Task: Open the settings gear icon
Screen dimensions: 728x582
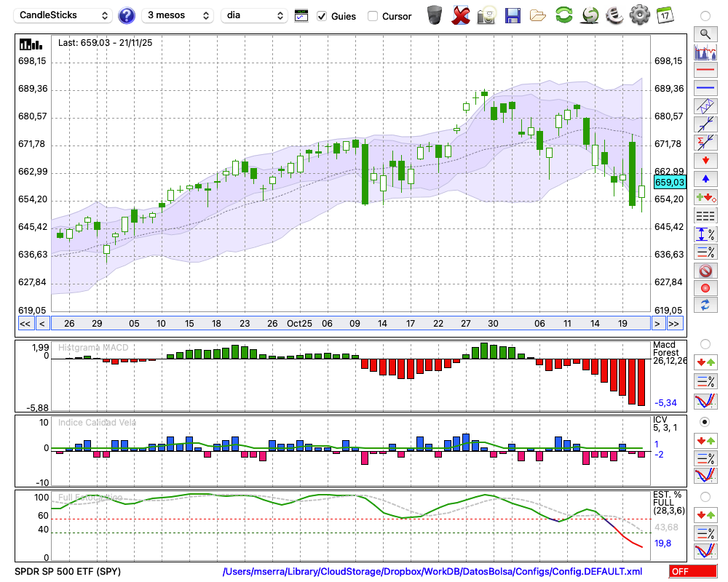Action: [639, 15]
